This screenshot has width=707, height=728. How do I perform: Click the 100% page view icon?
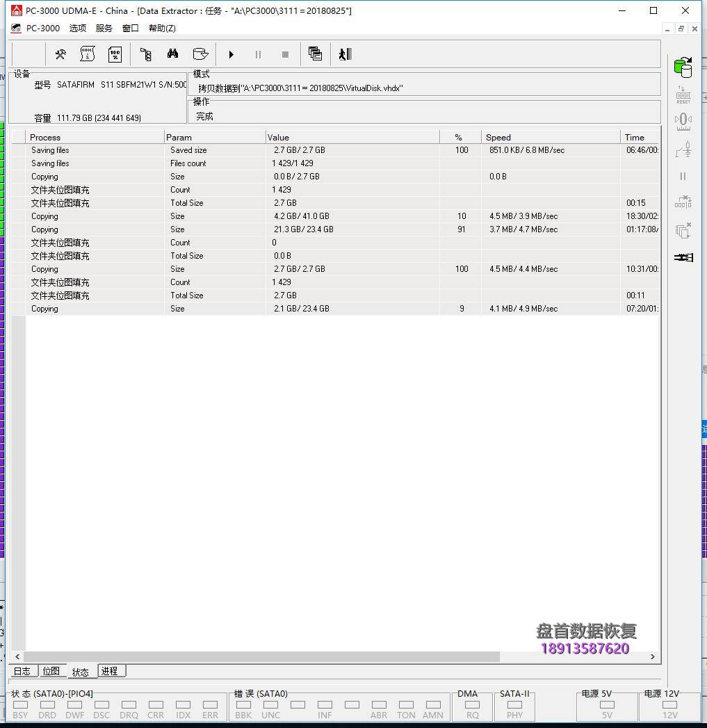115,54
